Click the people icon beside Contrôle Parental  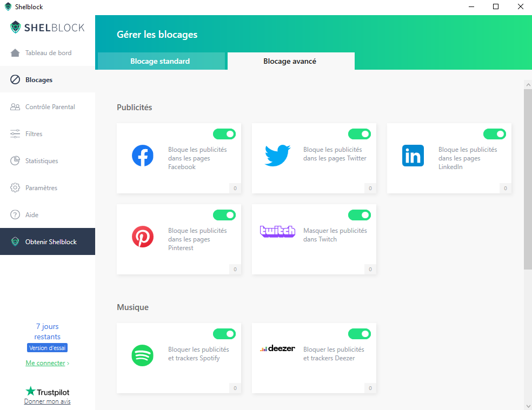pyautogui.click(x=15, y=107)
